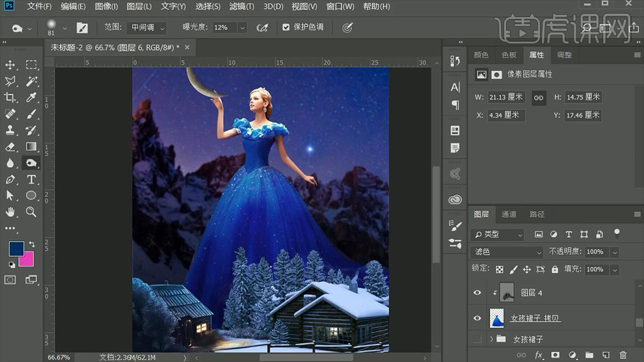This screenshot has width=644, height=362.
Task: Open the 滤色 blend mode dropdown
Action: [x=507, y=252]
